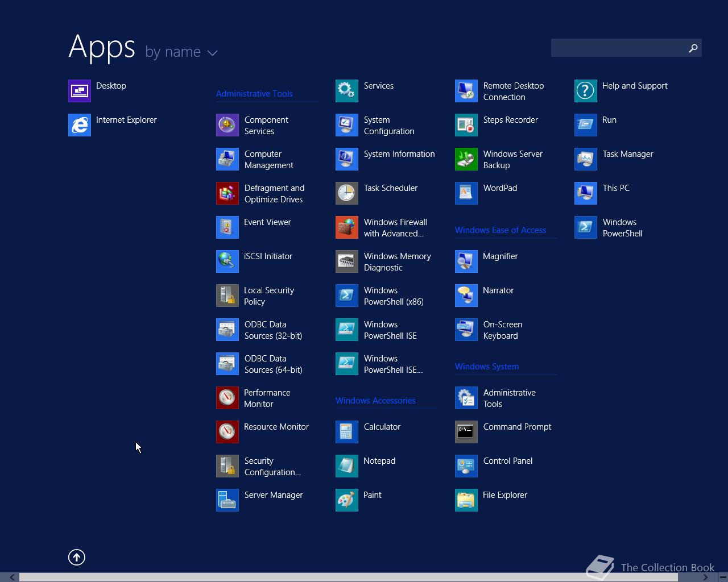Launch Server Manager icon
The image size is (728, 582).
click(x=227, y=500)
